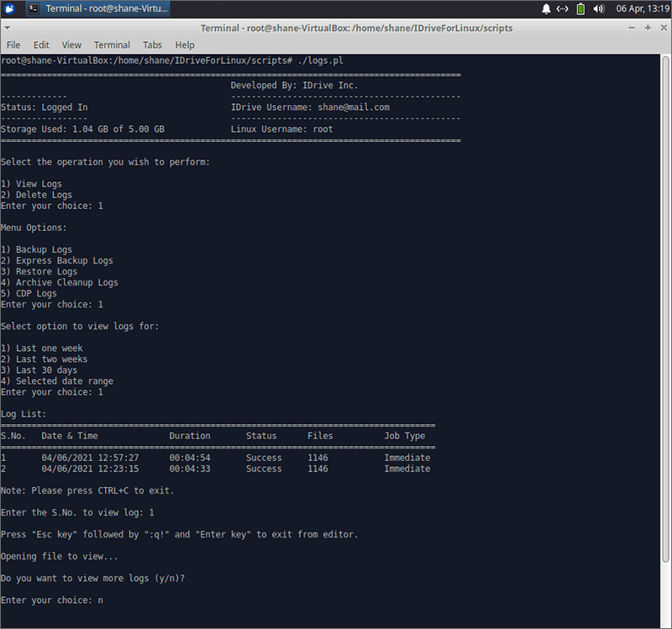
Task: Open the View menu
Action: 71,45
